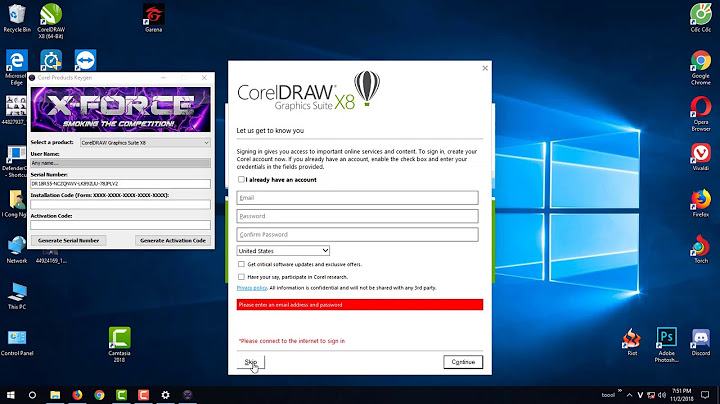Viewport: 720px width, 404px height.
Task: Open Settings gear on the taskbar
Action: point(165,395)
